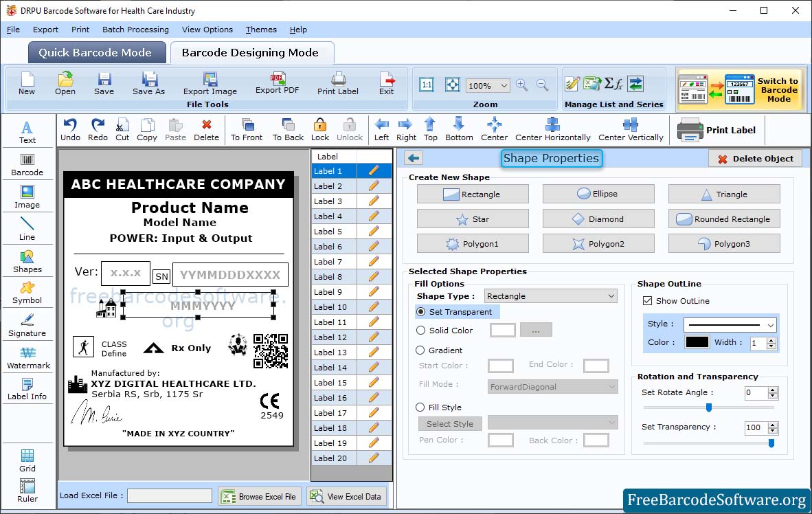Image resolution: width=812 pixels, height=514 pixels.
Task: Uncheck the Show OutLine checkbox
Action: coord(647,301)
